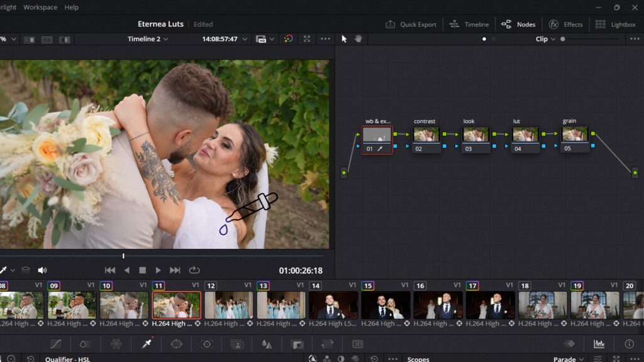Click the 01:00:26:18 viewer timecode

[301, 270]
